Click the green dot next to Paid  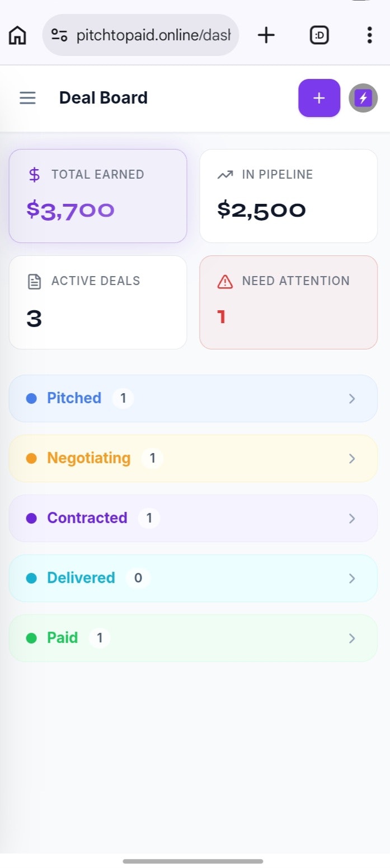pyautogui.click(x=32, y=638)
